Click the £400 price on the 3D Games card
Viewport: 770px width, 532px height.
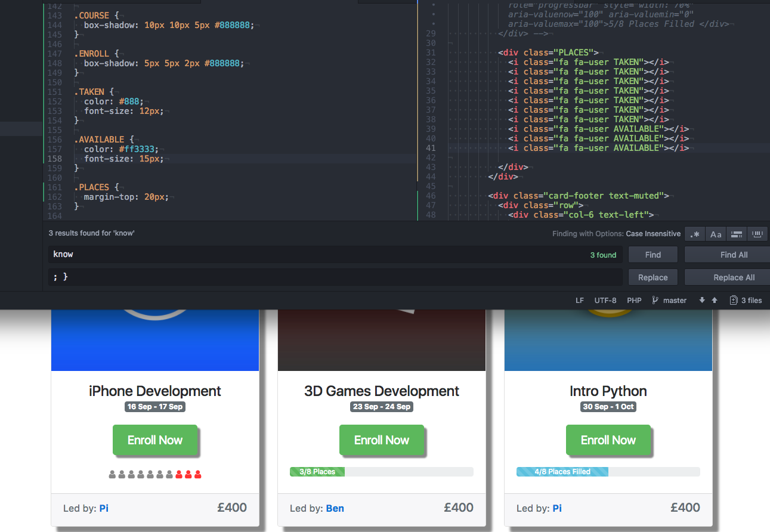coord(459,508)
